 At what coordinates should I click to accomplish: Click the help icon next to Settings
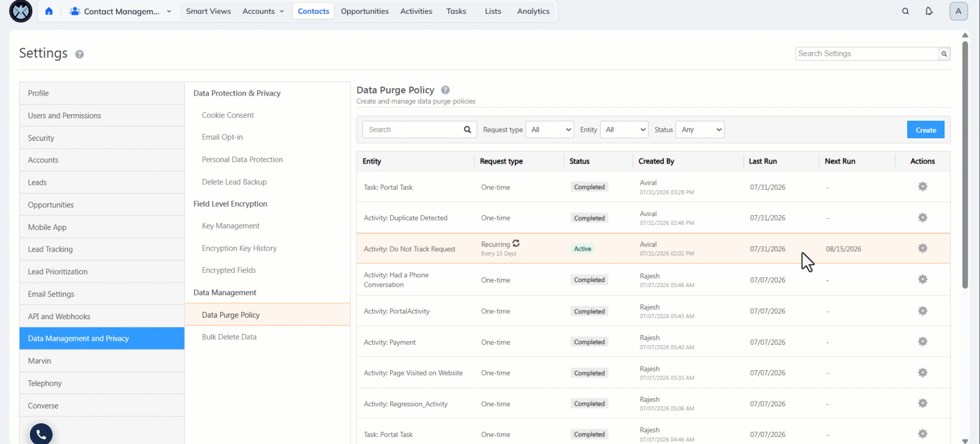click(79, 54)
